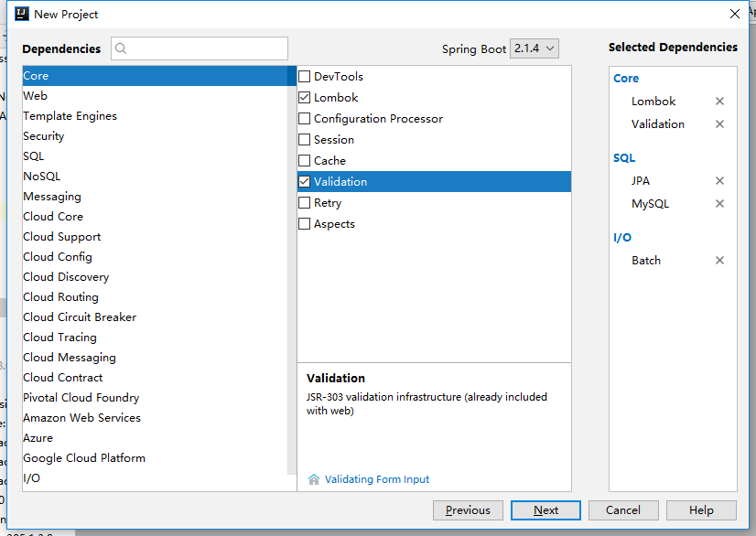Select Cloud Support category
The height and width of the screenshot is (536, 756).
[x=155, y=237]
